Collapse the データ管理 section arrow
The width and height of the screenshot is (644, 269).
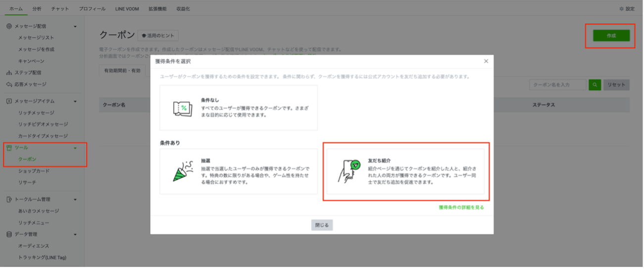pos(75,234)
